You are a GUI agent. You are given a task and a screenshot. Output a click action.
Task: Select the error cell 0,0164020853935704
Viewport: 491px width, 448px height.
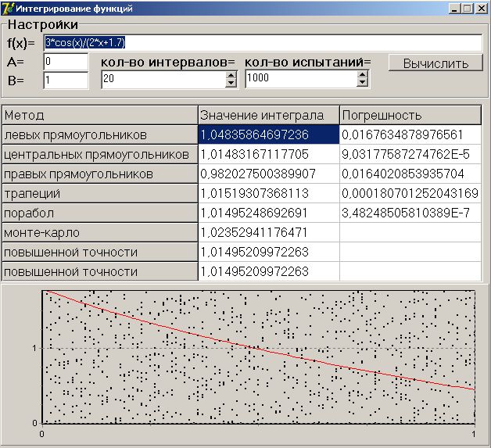[x=410, y=174]
